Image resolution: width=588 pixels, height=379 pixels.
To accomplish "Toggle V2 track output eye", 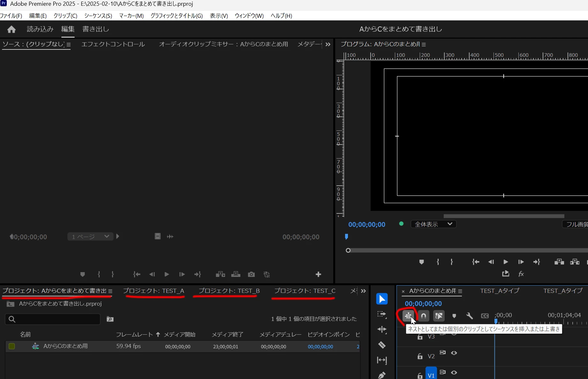I will pyautogui.click(x=454, y=353).
